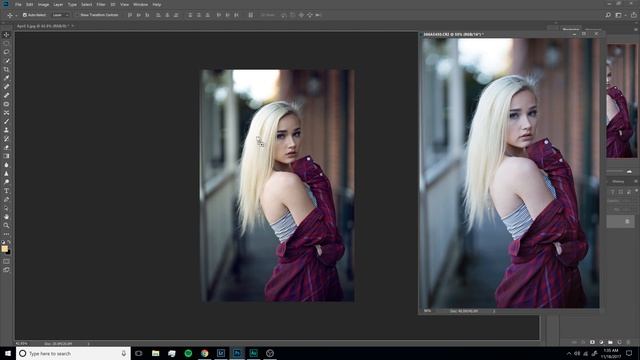
Task: Change screen mode at toolbar bottom
Action: coord(6,270)
